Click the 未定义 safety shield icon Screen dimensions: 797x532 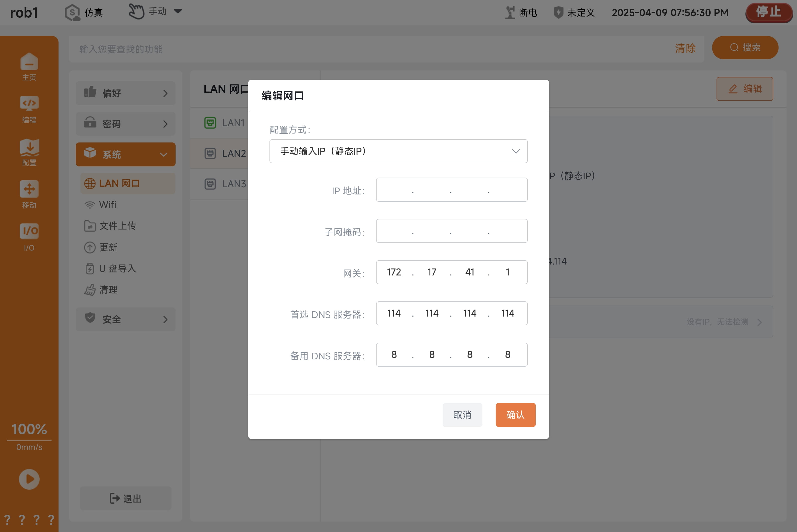point(558,12)
